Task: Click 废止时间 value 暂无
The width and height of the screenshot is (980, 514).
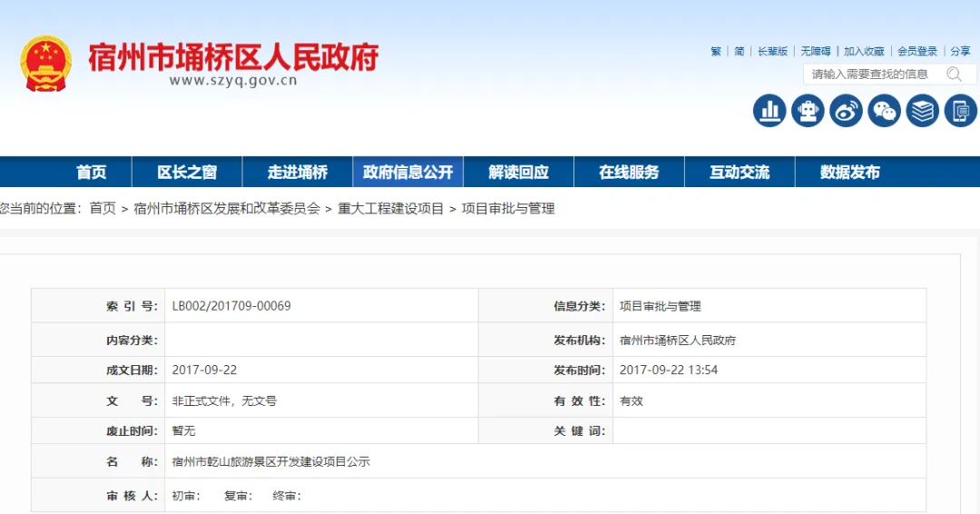Action: (183, 430)
